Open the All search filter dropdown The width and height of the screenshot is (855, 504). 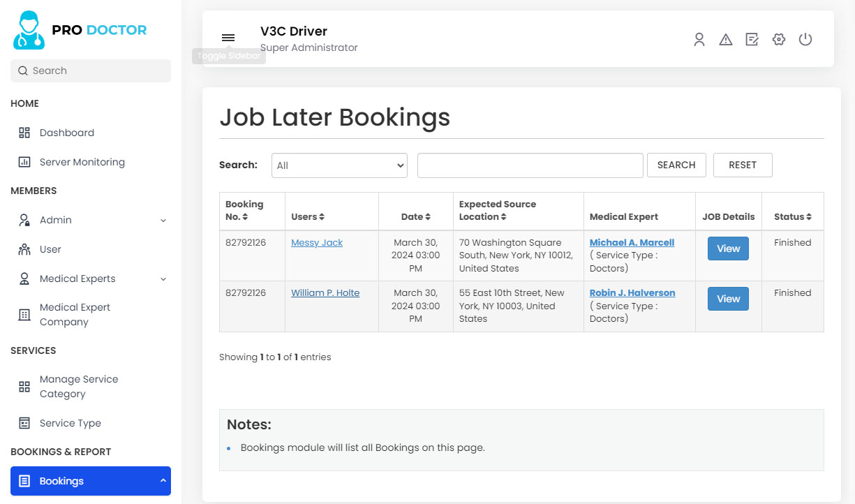tap(339, 165)
